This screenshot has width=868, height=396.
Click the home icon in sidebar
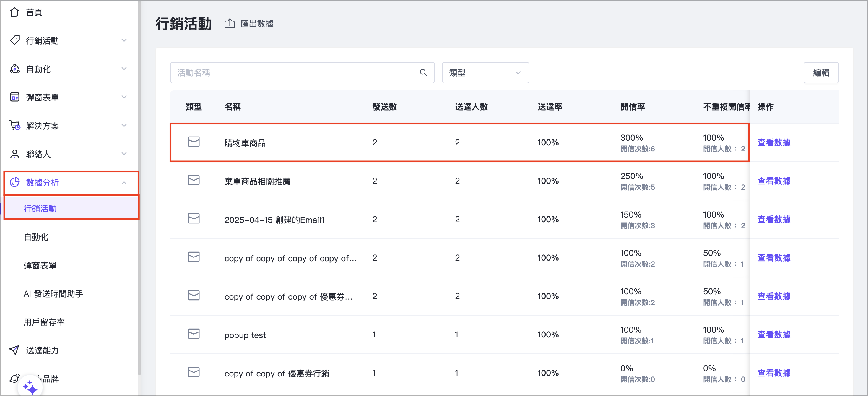(x=14, y=12)
